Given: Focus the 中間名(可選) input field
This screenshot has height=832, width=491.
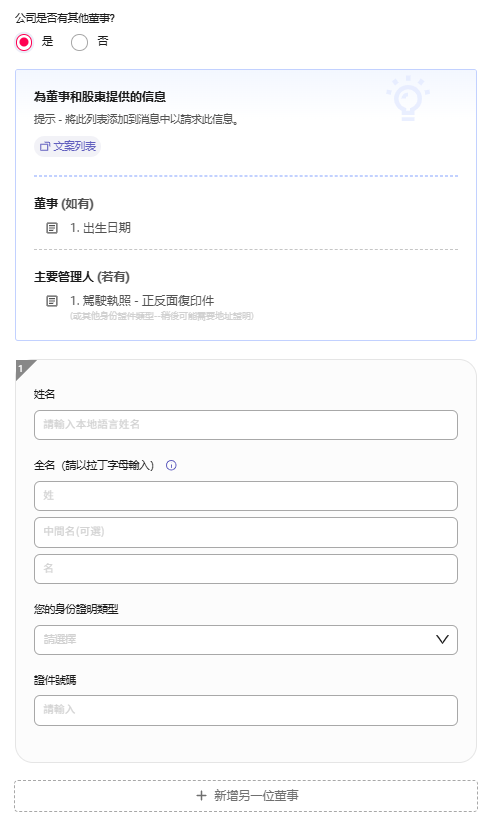Looking at the screenshot, I should pyautogui.click(x=246, y=532).
